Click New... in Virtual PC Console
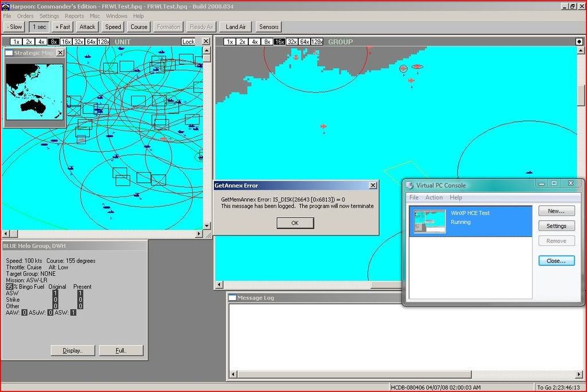The image size is (587, 392). tap(556, 211)
